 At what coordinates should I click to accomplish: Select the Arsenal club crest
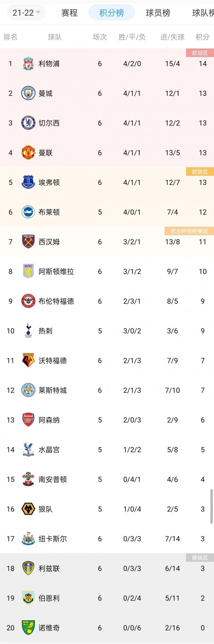coord(28,420)
